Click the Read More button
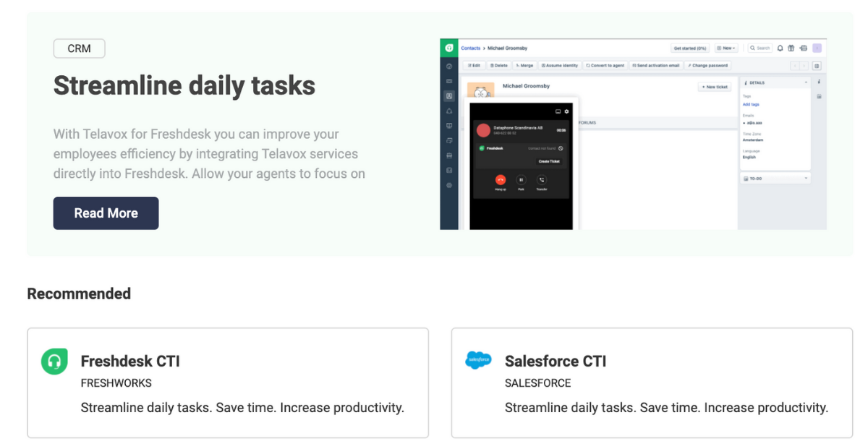 tap(106, 213)
